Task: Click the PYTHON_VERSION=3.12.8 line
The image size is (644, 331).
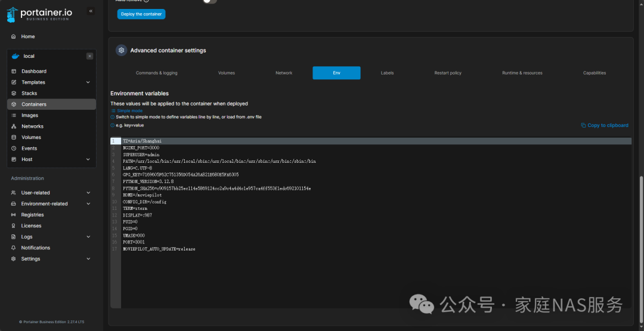Action: (148, 181)
